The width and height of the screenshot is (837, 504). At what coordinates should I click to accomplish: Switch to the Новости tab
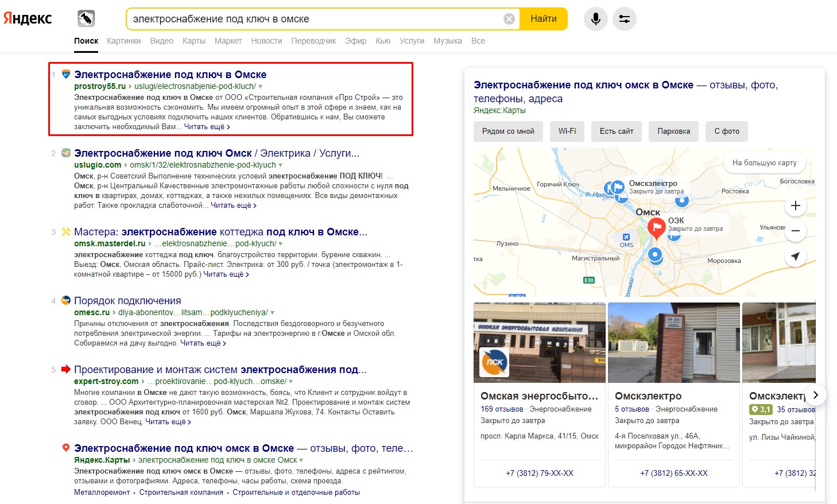point(266,41)
